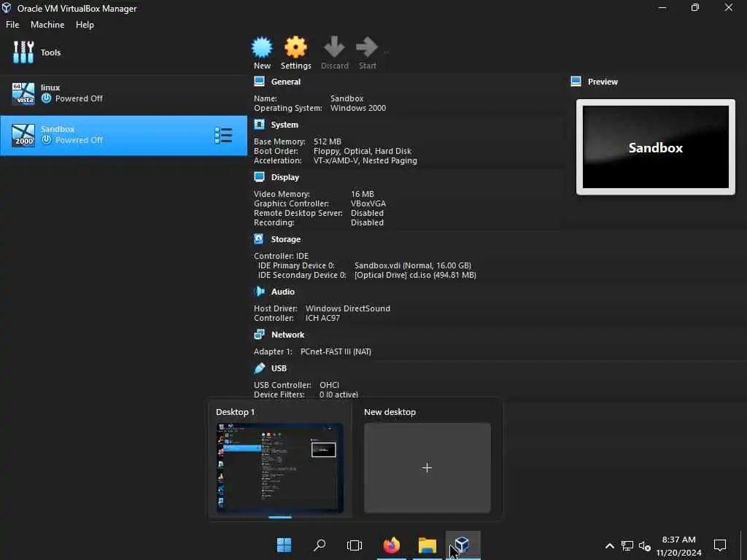Image resolution: width=747 pixels, height=560 pixels.
Task: Open the Tools wrench icon
Action: (x=23, y=52)
